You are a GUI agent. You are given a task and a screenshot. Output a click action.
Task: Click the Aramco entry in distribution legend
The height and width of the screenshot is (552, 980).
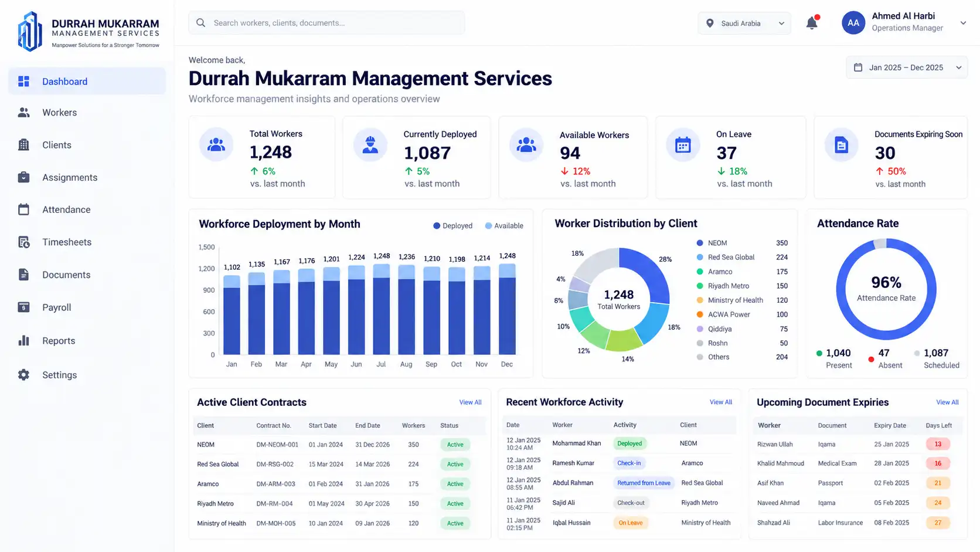point(742,272)
